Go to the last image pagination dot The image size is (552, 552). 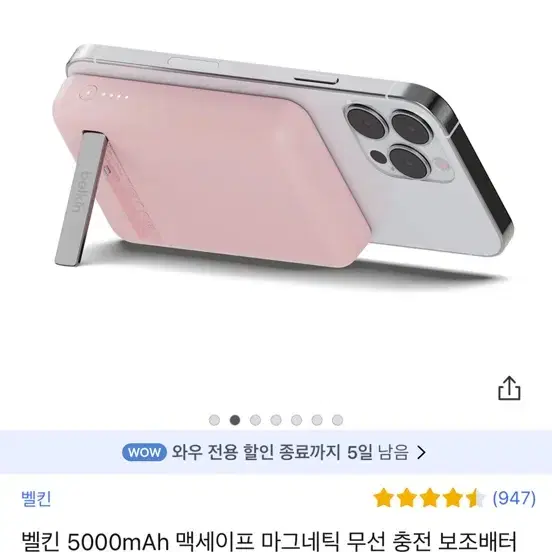(338, 420)
